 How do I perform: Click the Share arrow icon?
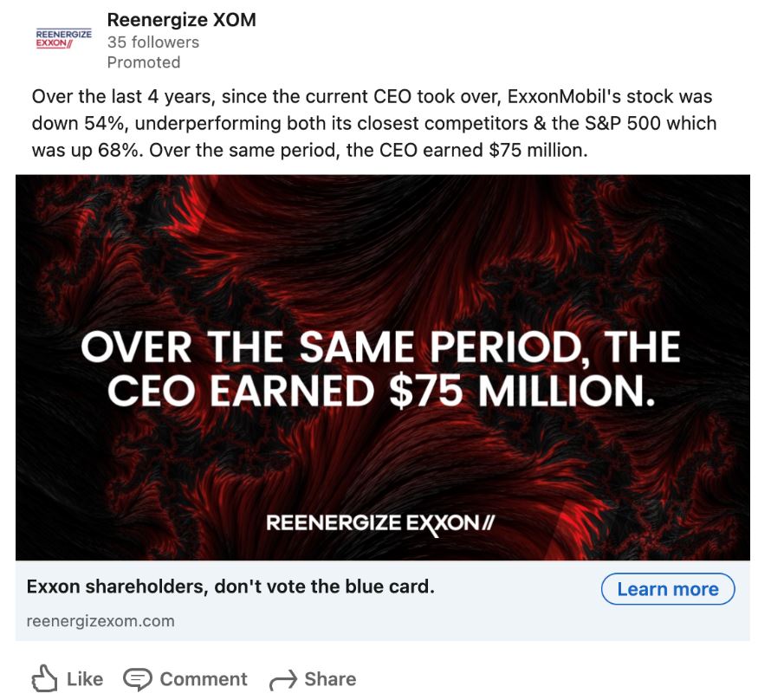pos(283,680)
